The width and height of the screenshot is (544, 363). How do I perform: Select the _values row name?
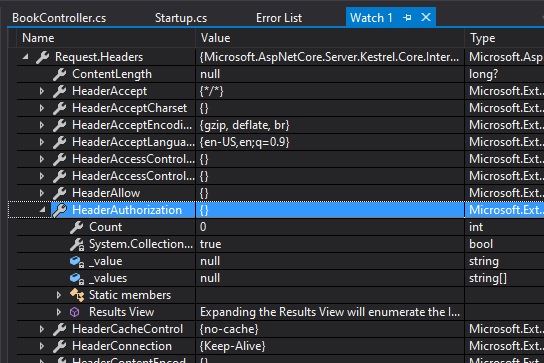[x=108, y=278]
